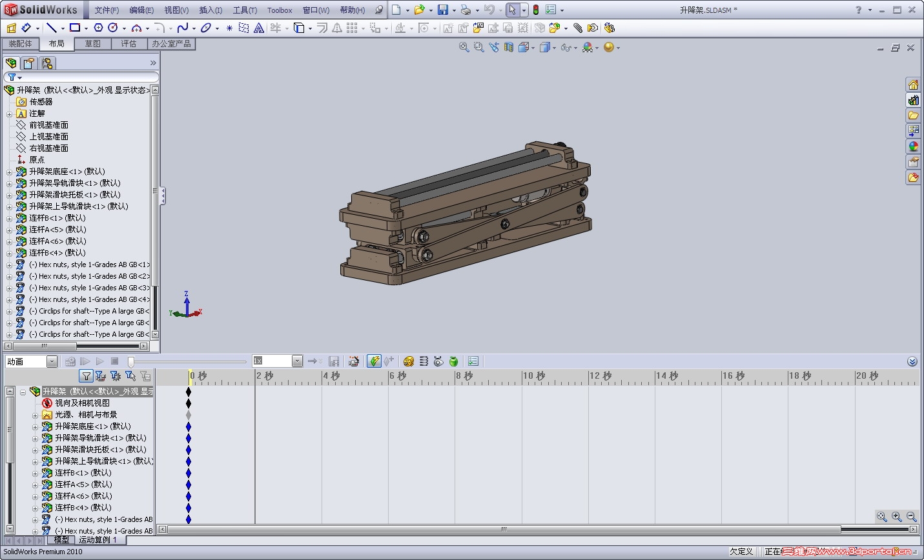Viewport: 924px width, 560px height.
Task: Click the key marker at 0 秒 top row
Action: coord(189,392)
